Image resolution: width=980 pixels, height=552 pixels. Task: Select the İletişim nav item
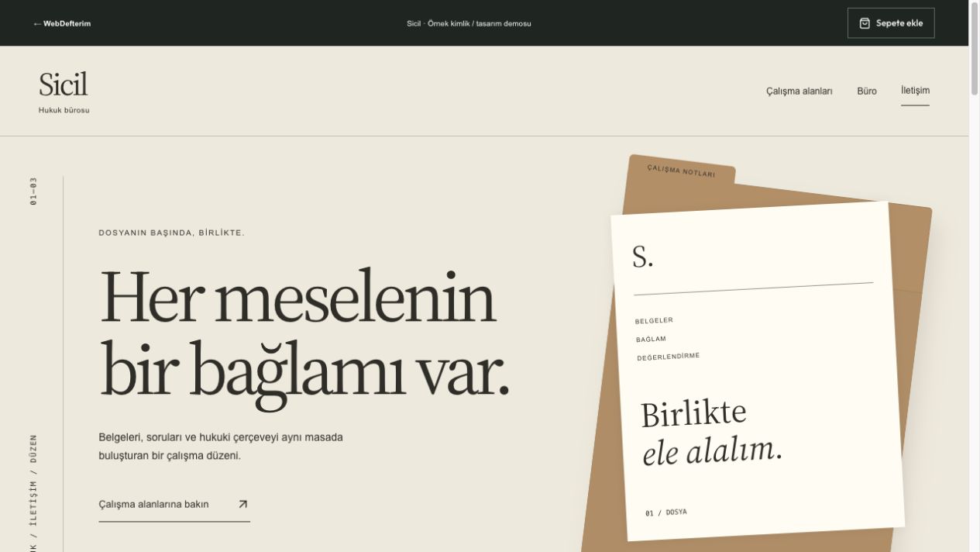(x=915, y=91)
